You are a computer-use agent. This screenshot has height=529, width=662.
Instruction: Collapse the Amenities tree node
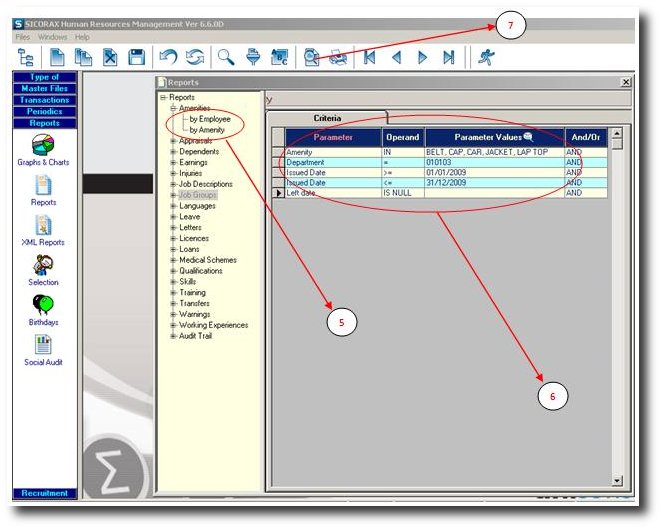click(173, 108)
